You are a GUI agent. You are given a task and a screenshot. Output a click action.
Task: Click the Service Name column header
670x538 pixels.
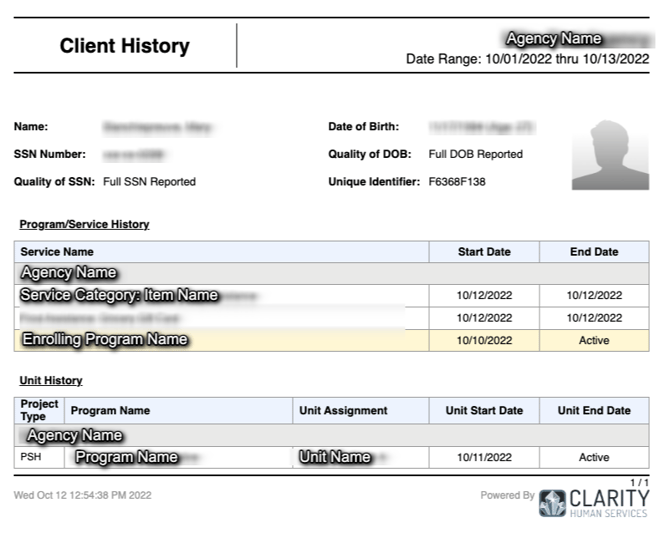coord(57,252)
